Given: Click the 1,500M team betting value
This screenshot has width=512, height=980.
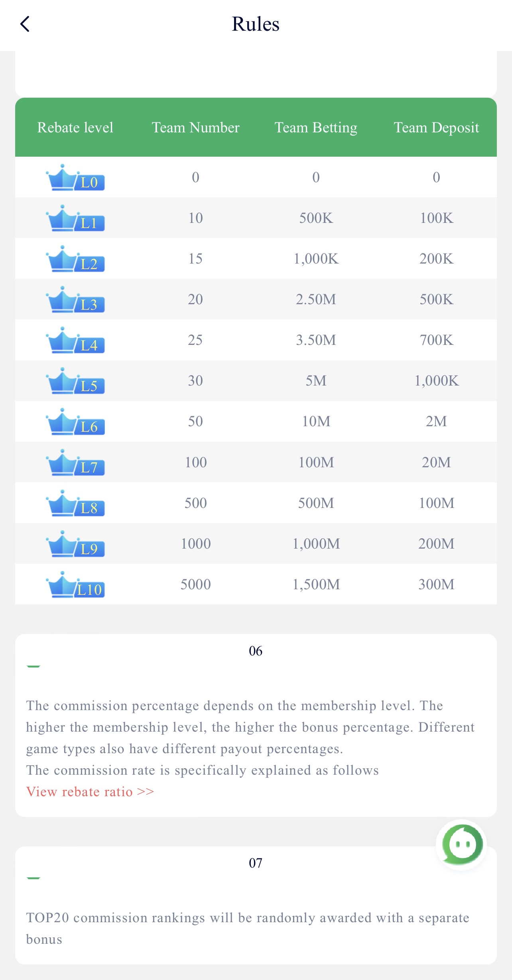Looking at the screenshot, I should (x=316, y=584).
